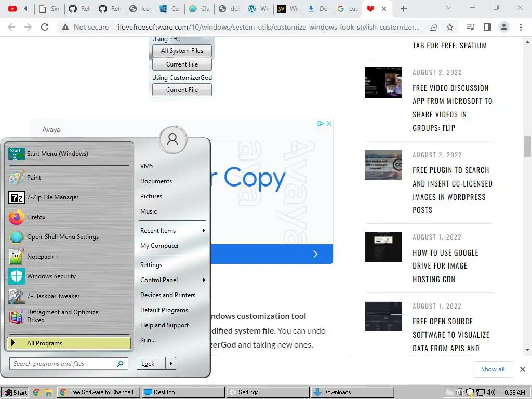Click the Not secure warning icon
Image resolution: width=532 pixels, height=399 pixels.
65,27
